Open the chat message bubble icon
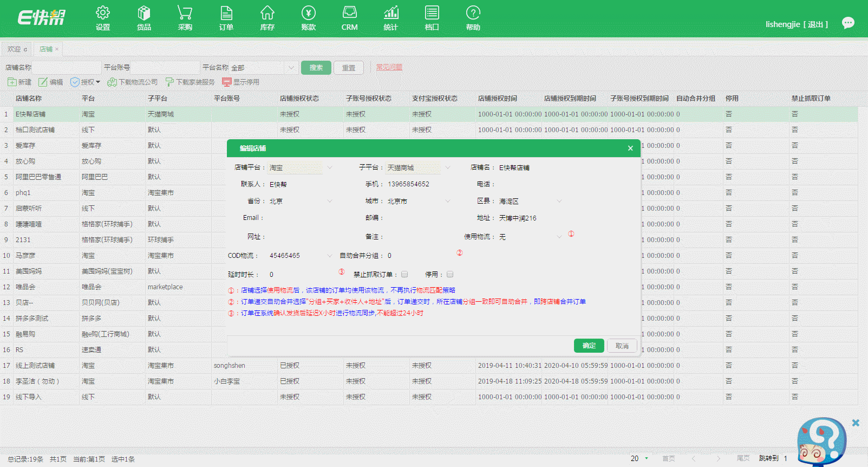 [848, 23]
